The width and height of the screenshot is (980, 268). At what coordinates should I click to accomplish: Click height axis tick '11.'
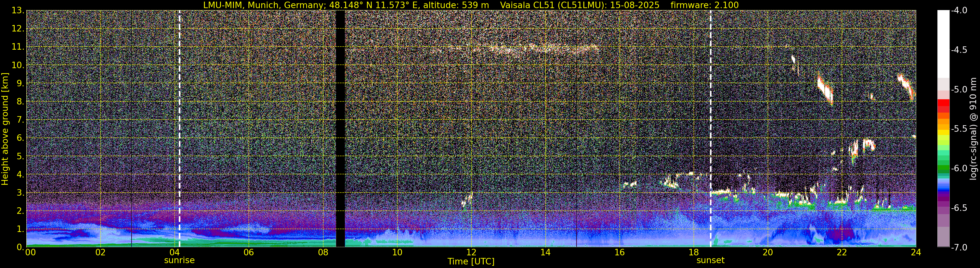[19, 47]
